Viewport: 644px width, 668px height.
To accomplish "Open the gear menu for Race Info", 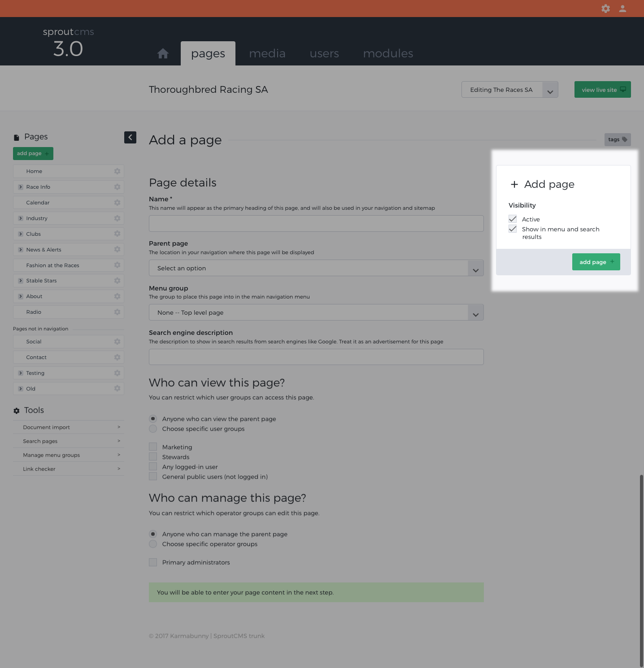I will 117,187.
